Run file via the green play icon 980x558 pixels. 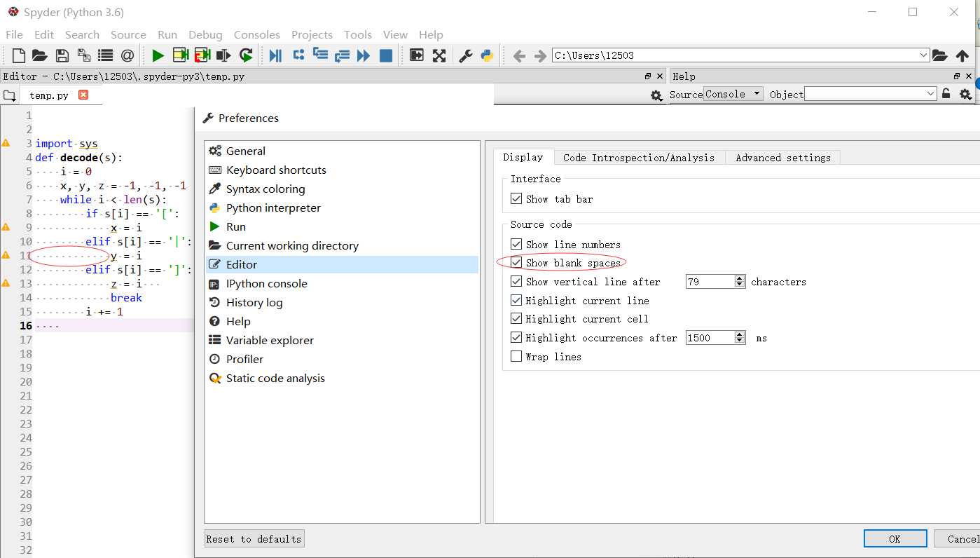(158, 55)
